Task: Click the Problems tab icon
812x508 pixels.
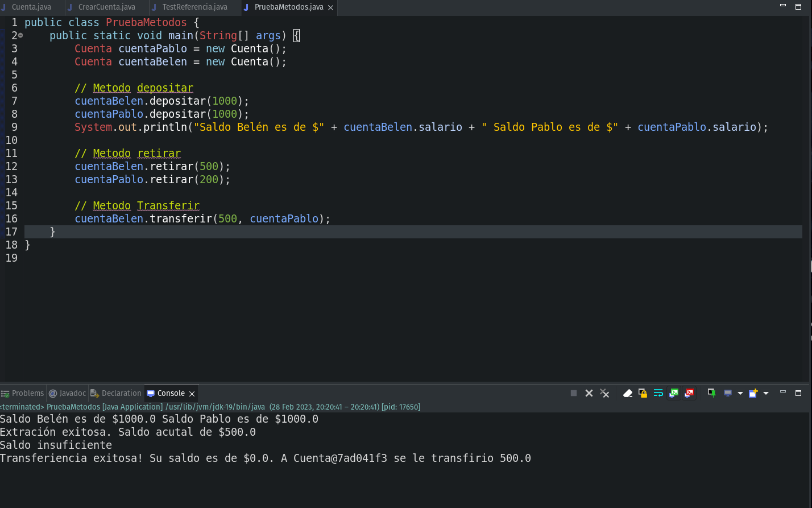Action: click(5, 393)
